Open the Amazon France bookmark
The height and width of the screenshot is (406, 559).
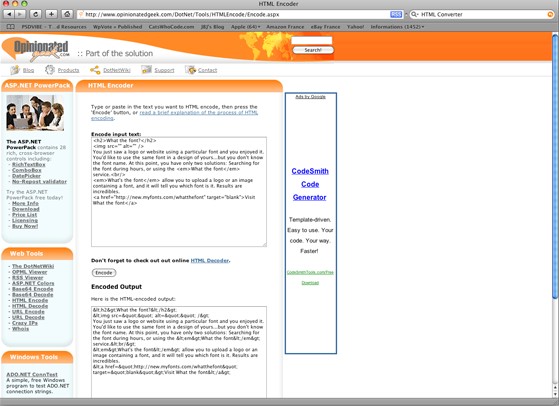tap(285, 27)
